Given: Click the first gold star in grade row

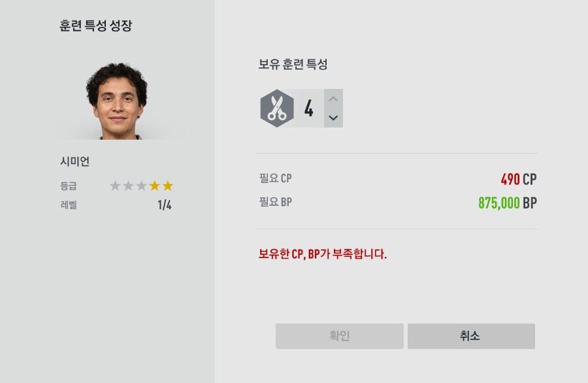Looking at the screenshot, I should tap(155, 186).
